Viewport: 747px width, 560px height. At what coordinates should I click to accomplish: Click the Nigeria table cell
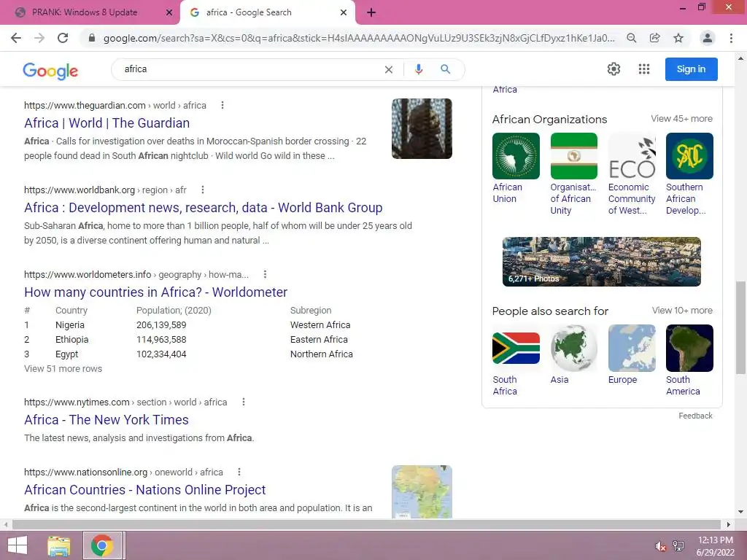(69, 324)
